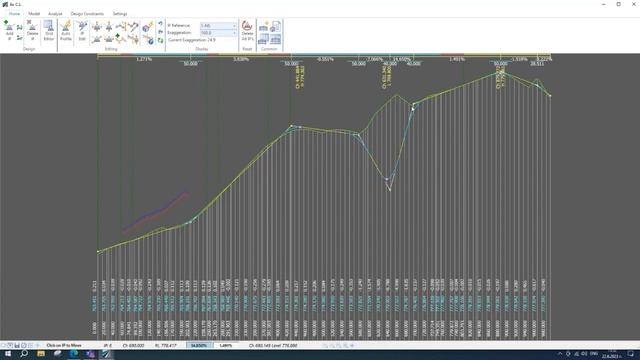This screenshot has height=360, width=640.
Task: Select the IP at the first crest near Ch 441
Action: [291, 126]
